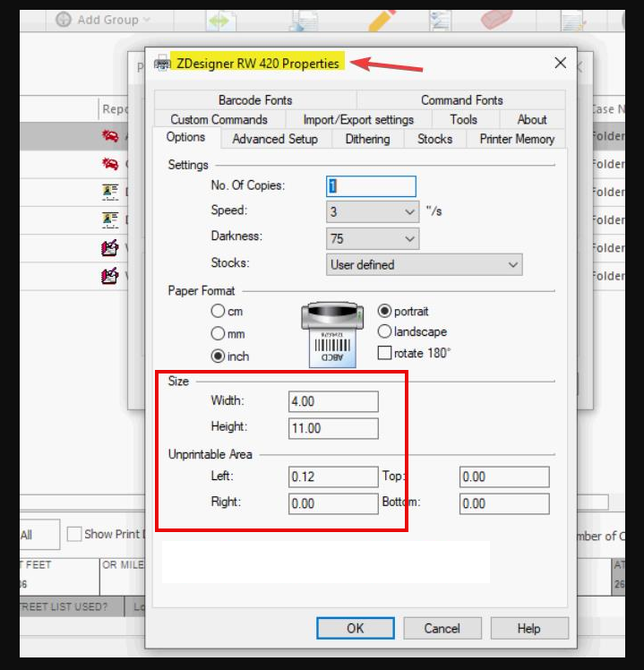Open the Stocks User defined dropdown
644x670 pixels.
[425, 264]
